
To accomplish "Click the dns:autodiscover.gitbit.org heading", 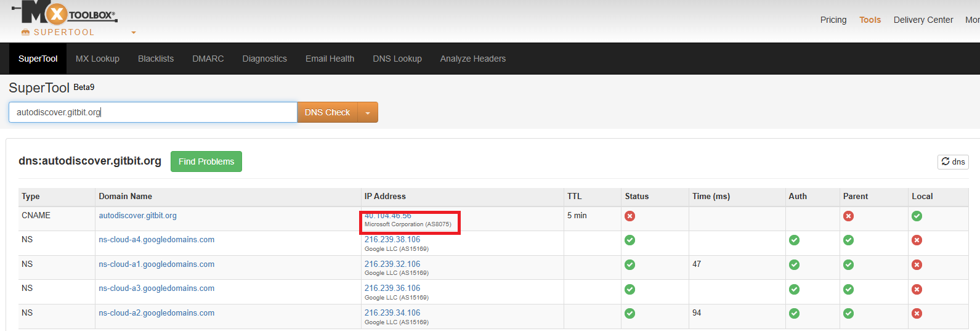I will click(x=90, y=161).
